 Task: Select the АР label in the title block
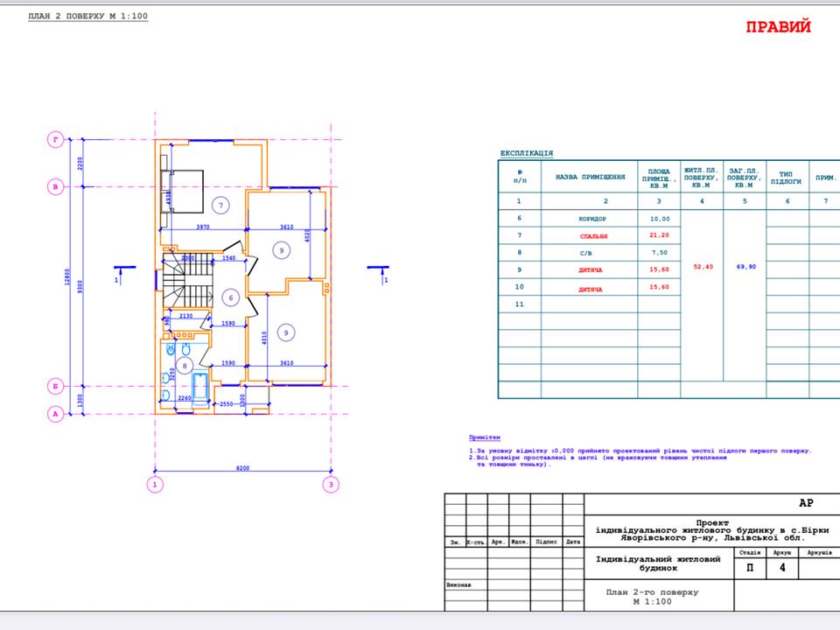coord(805,503)
